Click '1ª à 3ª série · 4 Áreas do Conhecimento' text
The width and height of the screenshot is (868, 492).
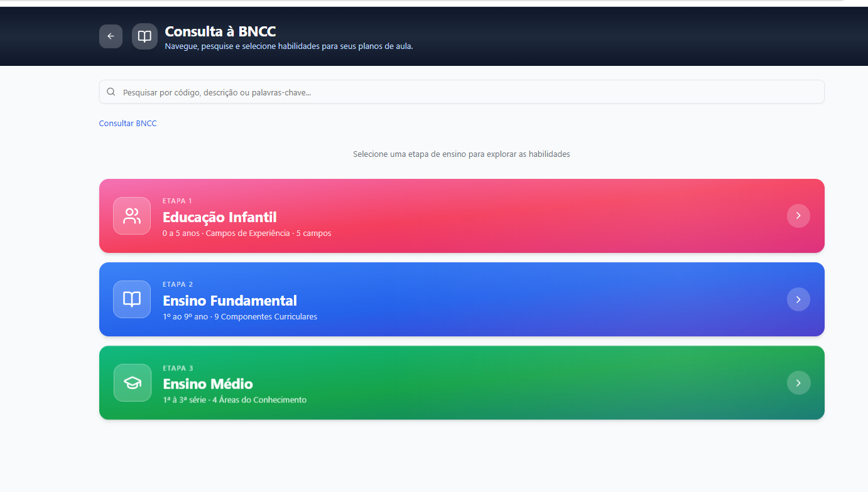[235, 400]
